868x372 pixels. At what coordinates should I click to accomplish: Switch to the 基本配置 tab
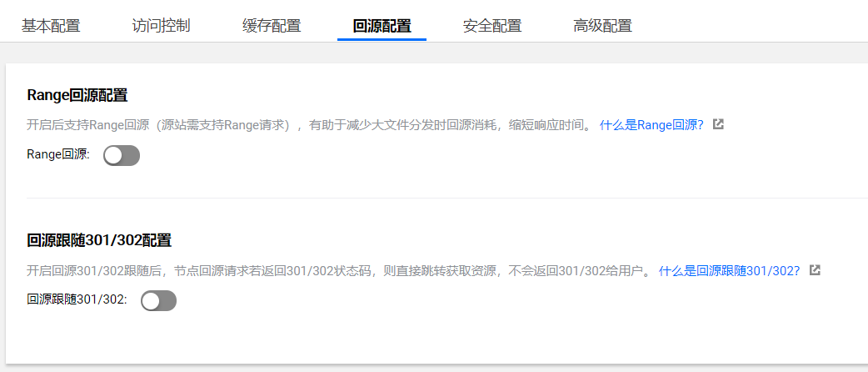pos(50,26)
